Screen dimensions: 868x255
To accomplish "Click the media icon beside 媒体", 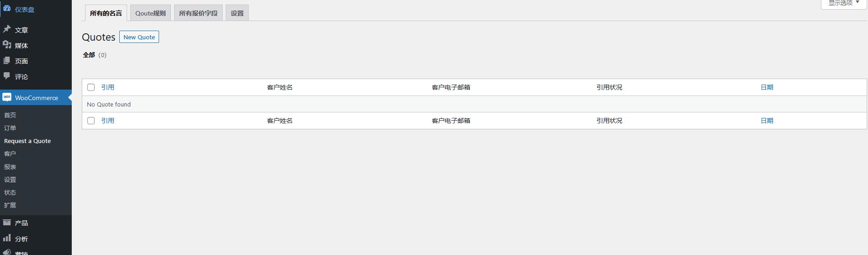I will pyautogui.click(x=7, y=45).
